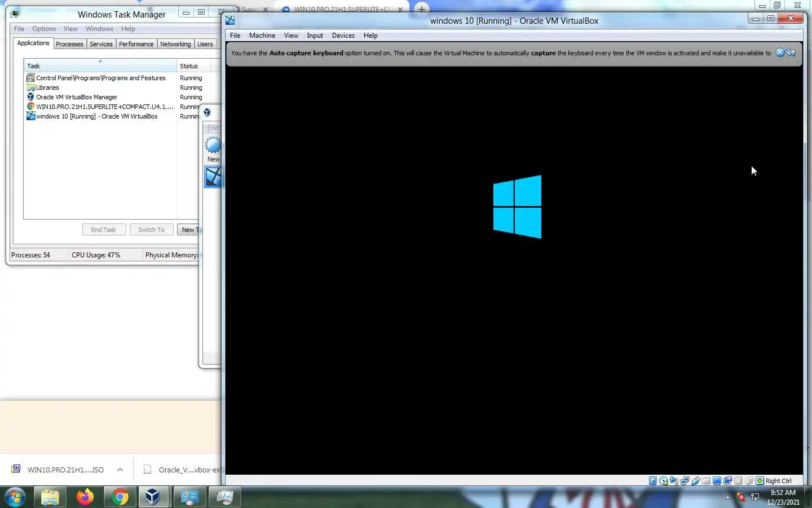Click security alert tray icon with red X
The width and height of the screenshot is (812, 508).
click(741, 497)
